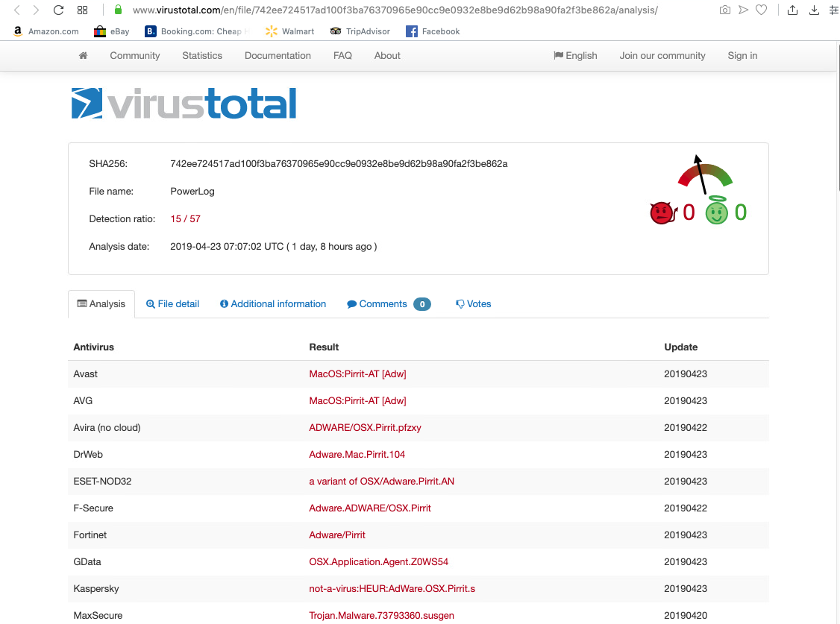Click Sign in

[x=742, y=56]
